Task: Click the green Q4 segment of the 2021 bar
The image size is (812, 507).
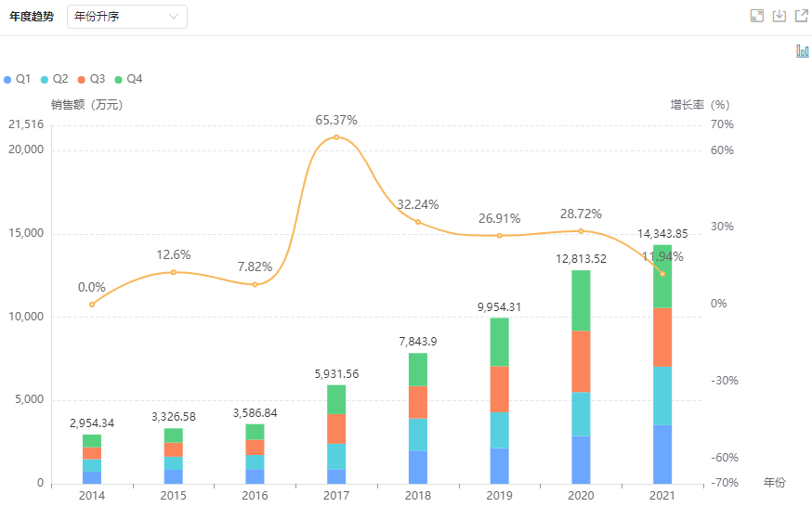Action: (661, 277)
